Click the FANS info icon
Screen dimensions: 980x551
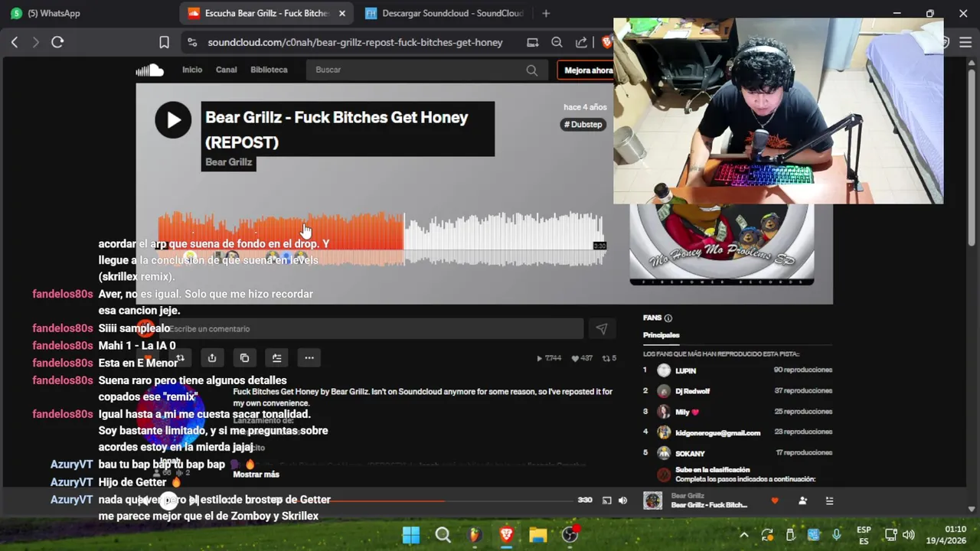(668, 318)
